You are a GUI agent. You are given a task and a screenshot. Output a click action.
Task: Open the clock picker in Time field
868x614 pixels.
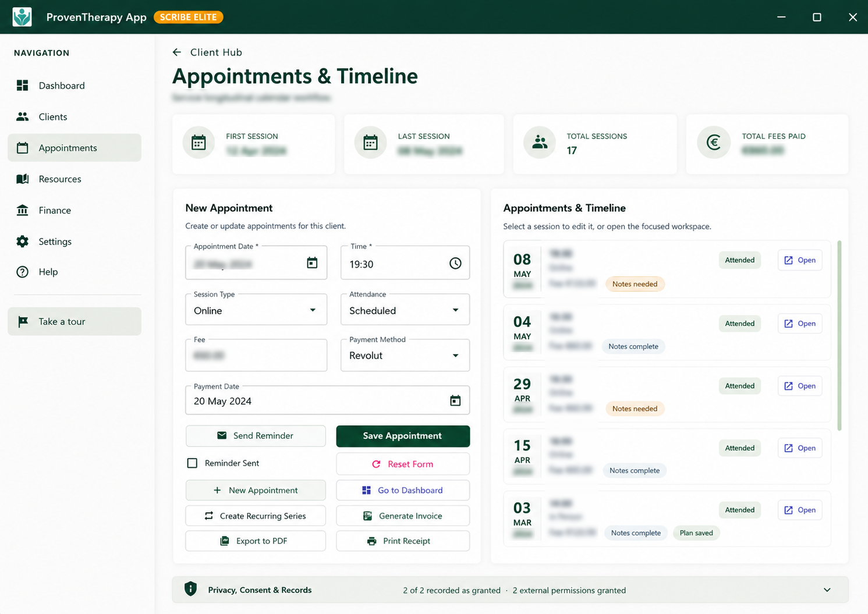[x=455, y=264]
